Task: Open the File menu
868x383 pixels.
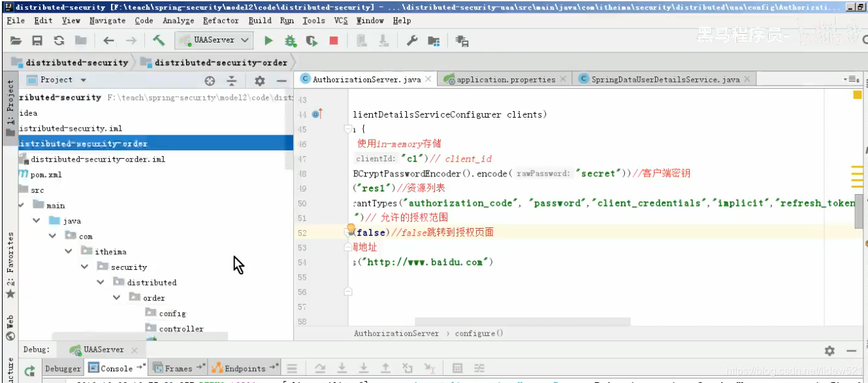Action: point(16,20)
